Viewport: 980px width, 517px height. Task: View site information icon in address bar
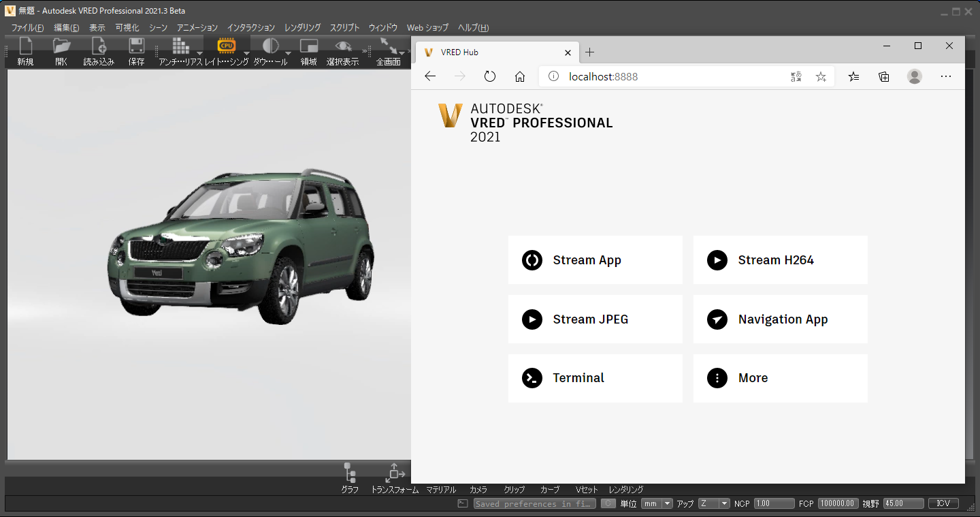554,76
